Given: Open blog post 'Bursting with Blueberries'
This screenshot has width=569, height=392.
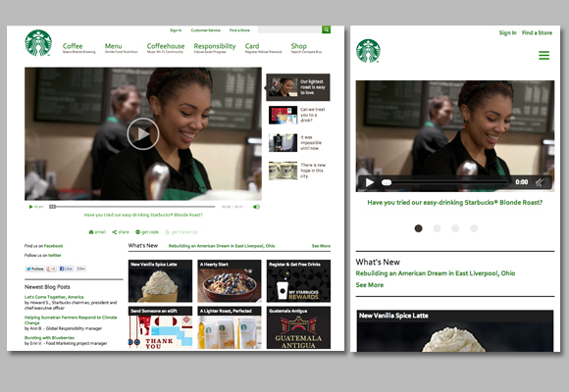Looking at the screenshot, I should pos(49,337).
